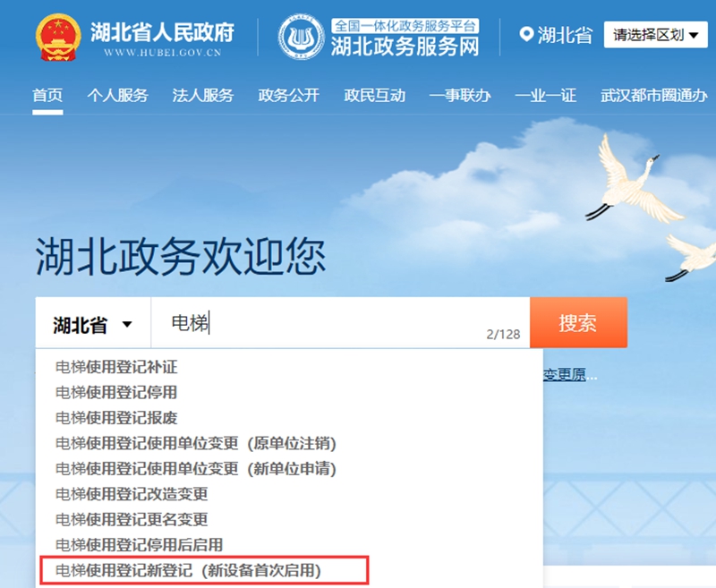
Task: Click the 湖北省人民政府 title text
Action: point(162,31)
